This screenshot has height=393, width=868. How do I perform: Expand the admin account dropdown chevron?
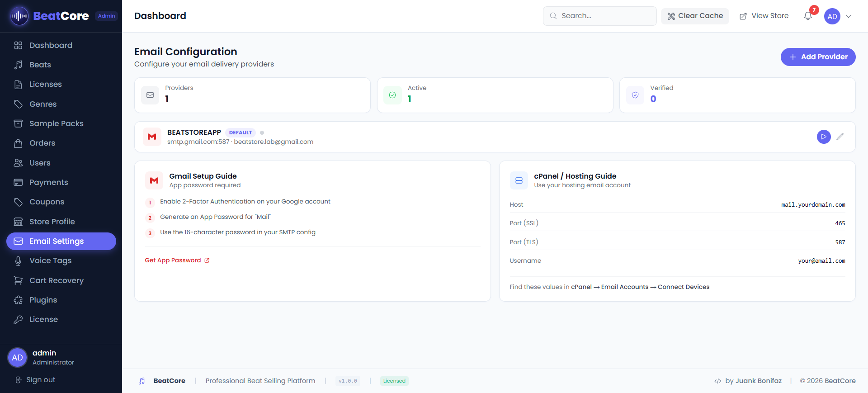tap(849, 16)
